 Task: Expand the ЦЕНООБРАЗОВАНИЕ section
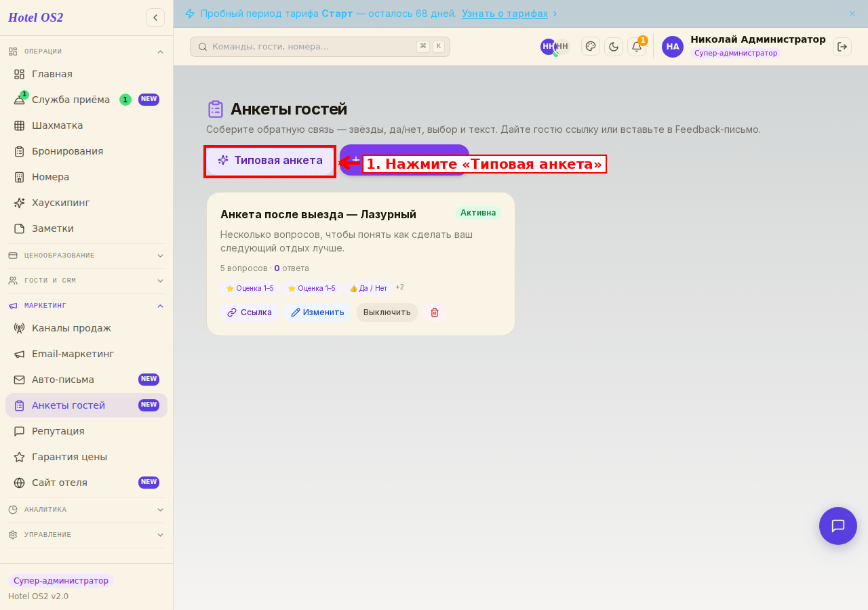[161, 256]
